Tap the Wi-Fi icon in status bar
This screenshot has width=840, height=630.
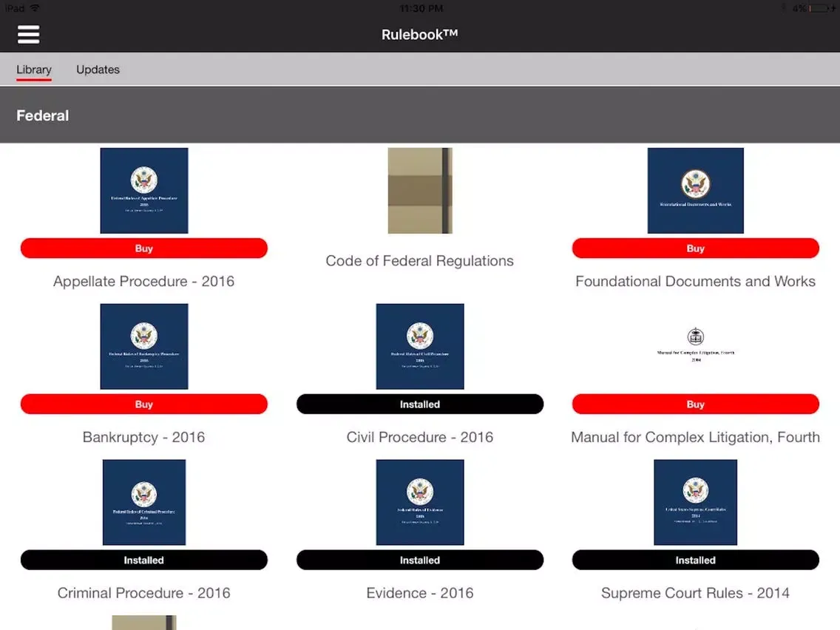[x=35, y=8]
